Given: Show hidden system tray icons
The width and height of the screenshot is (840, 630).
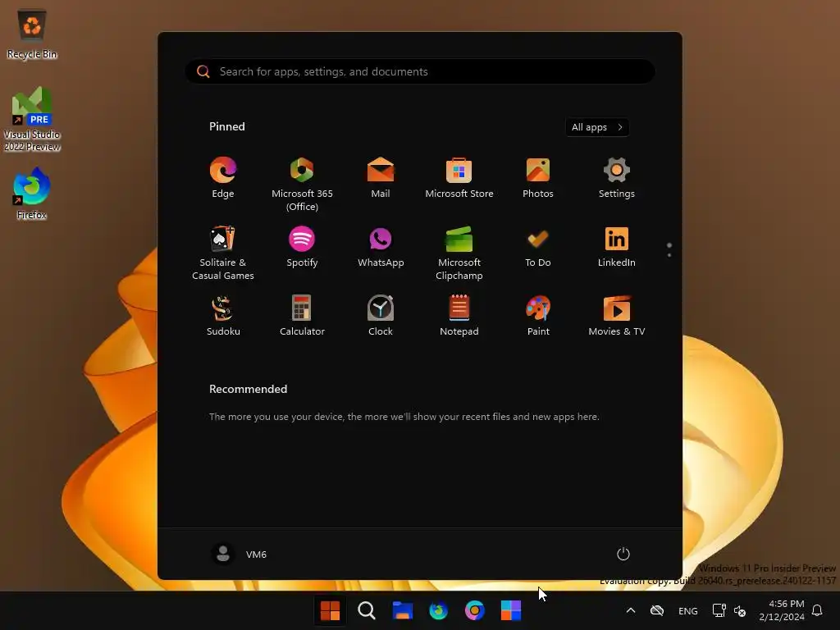Looking at the screenshot, I should [x=631, y=610].
